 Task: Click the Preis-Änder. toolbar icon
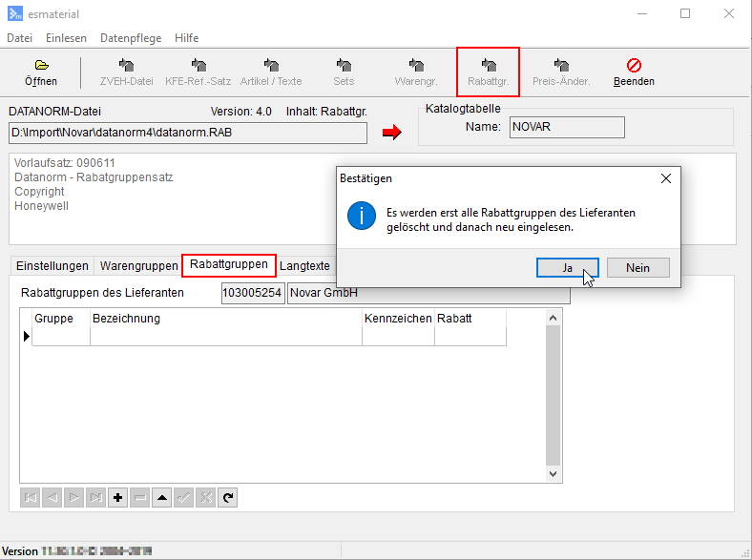(561, 66)
